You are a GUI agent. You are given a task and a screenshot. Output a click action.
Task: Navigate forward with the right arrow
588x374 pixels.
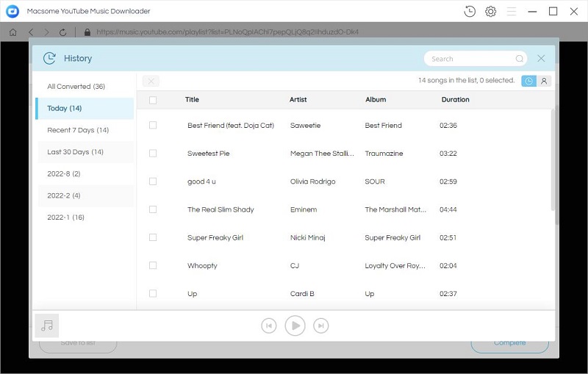[x=46, y=32]
